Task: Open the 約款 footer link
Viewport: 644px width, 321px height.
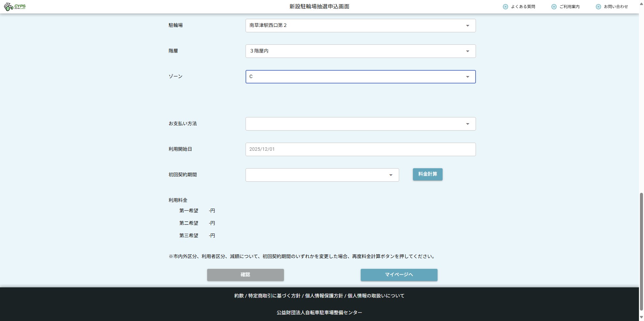Action: [239, 296]
